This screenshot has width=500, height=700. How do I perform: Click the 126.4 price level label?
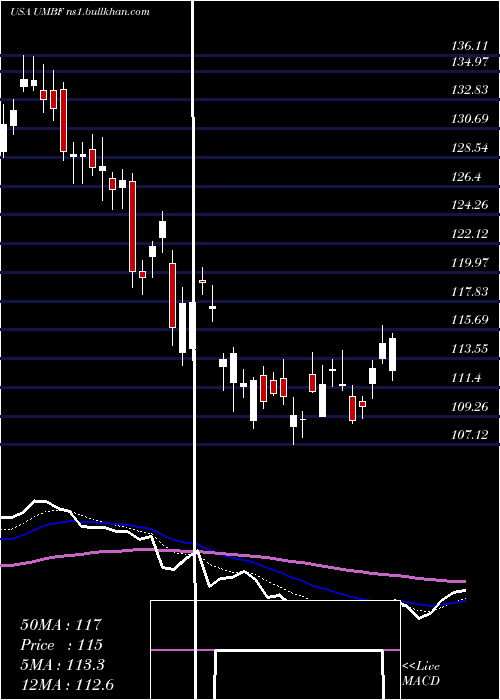[x=467, y=177]
